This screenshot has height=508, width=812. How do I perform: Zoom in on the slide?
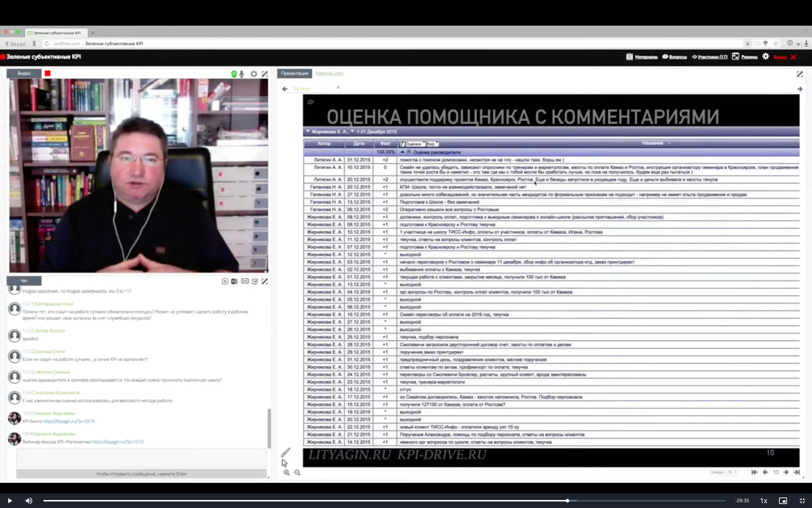(x=286, y=472)
